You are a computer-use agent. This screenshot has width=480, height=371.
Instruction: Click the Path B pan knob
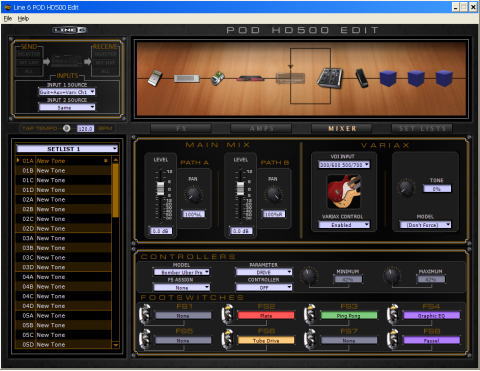click(273, 194)
